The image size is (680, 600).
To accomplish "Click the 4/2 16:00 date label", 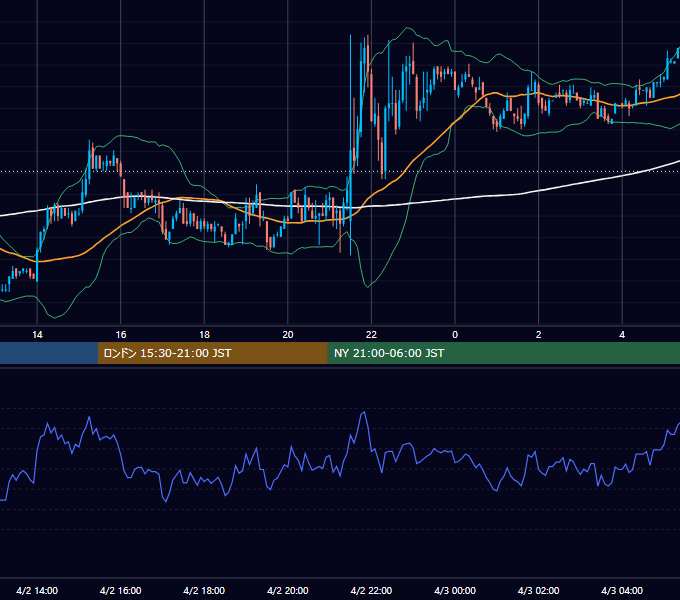I will pyautogui.click(x=121, y=590).
